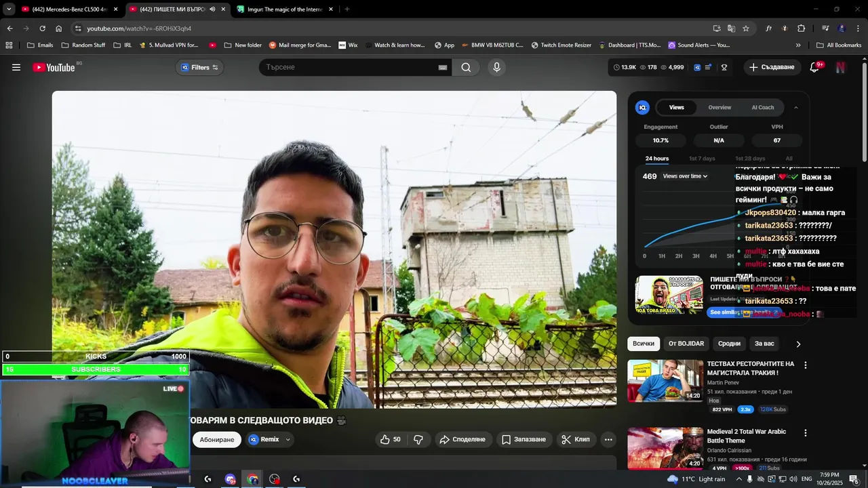Select the Сродни filter chip

click(x=729, y=344)
